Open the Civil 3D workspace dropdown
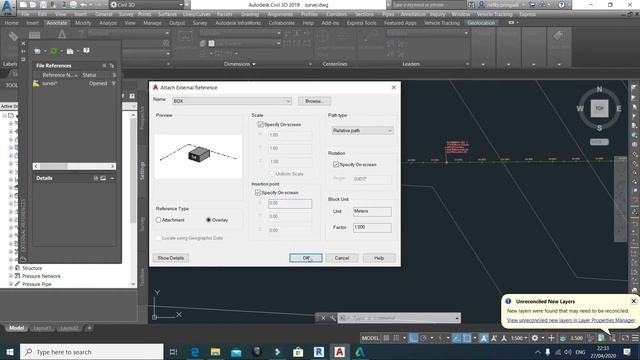Screen dimensions: 640x360 click(147, 5)
